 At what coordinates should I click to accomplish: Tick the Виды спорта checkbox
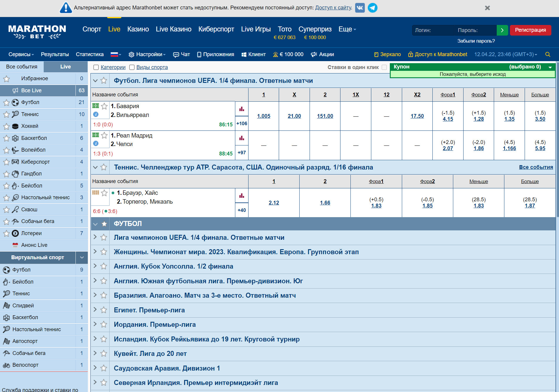tap(132, 67)
